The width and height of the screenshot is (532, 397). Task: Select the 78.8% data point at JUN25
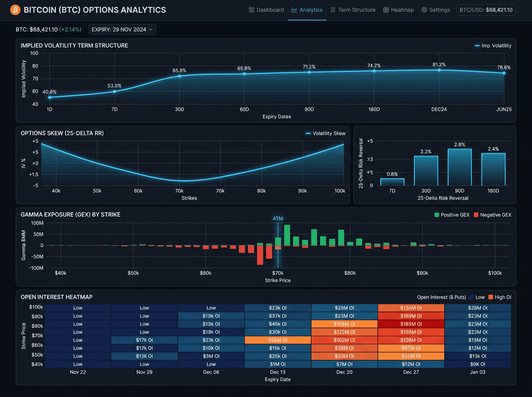coord(504,73)
